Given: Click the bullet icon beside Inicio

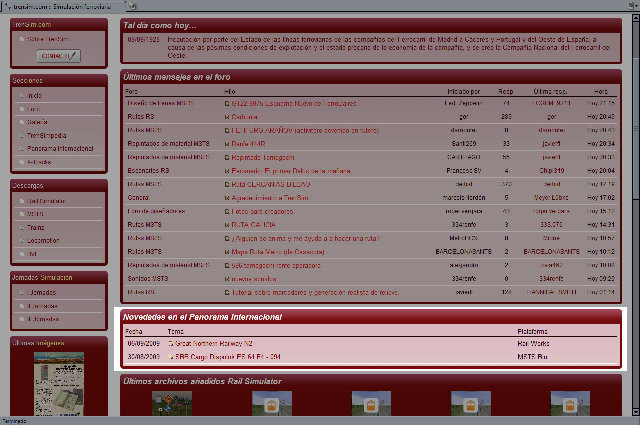Looking at the screenshot, I should coord(20,95).
